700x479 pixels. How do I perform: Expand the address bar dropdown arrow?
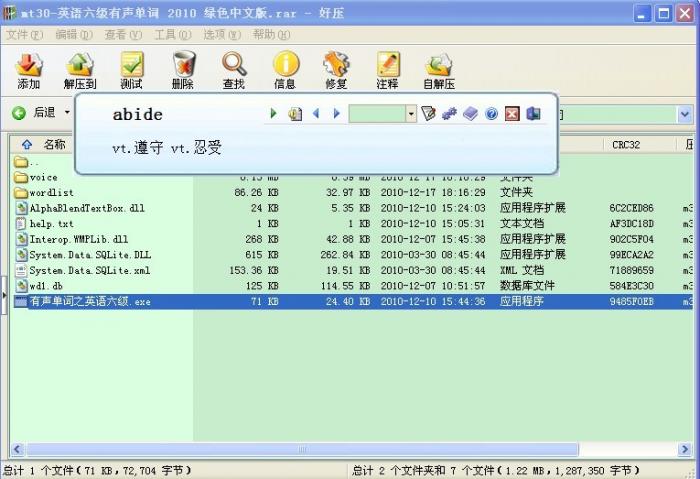point(685,114)
